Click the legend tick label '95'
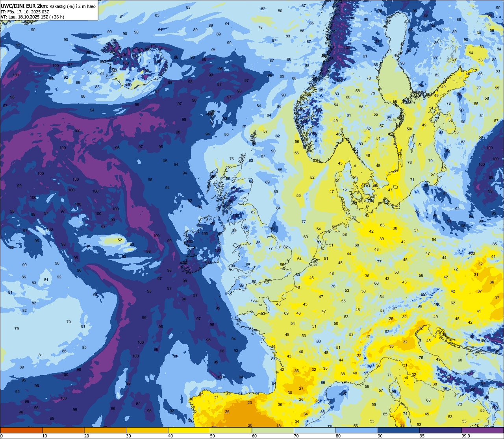This screenshot has height=439, width=504. [x=422, y=436]
